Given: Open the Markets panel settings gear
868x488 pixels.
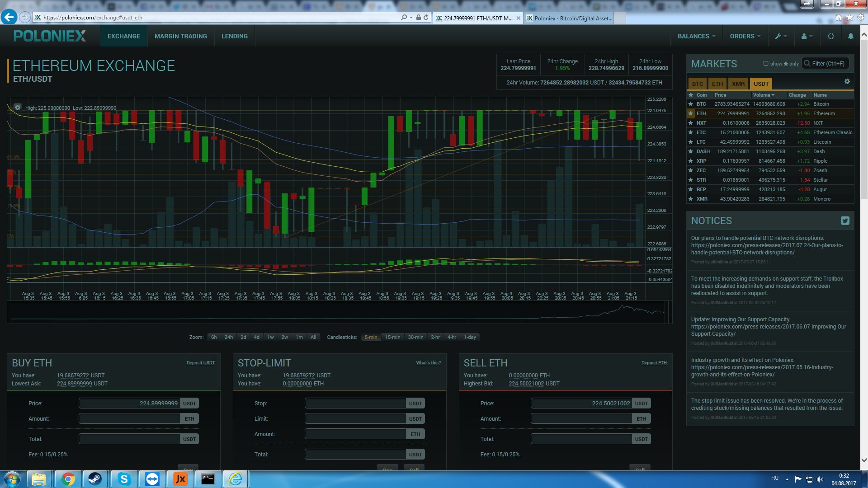Looking at the screenshot, I should pos(847,82).
